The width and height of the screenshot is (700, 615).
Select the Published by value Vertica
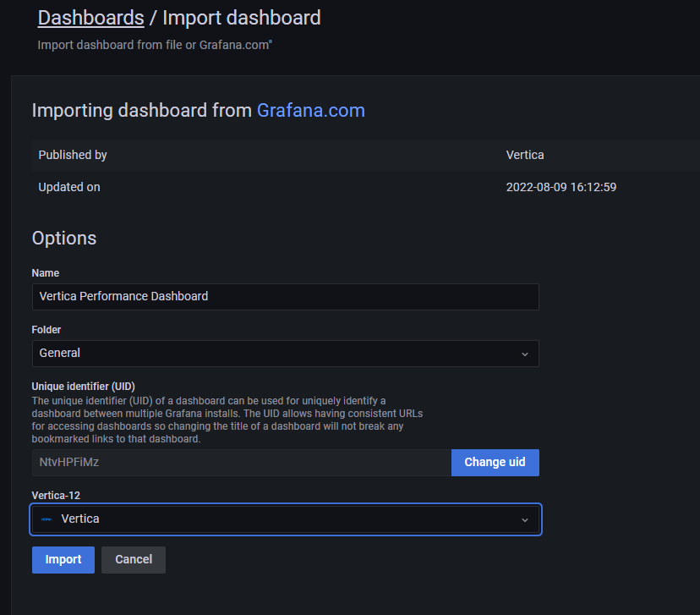click(525, 155)
